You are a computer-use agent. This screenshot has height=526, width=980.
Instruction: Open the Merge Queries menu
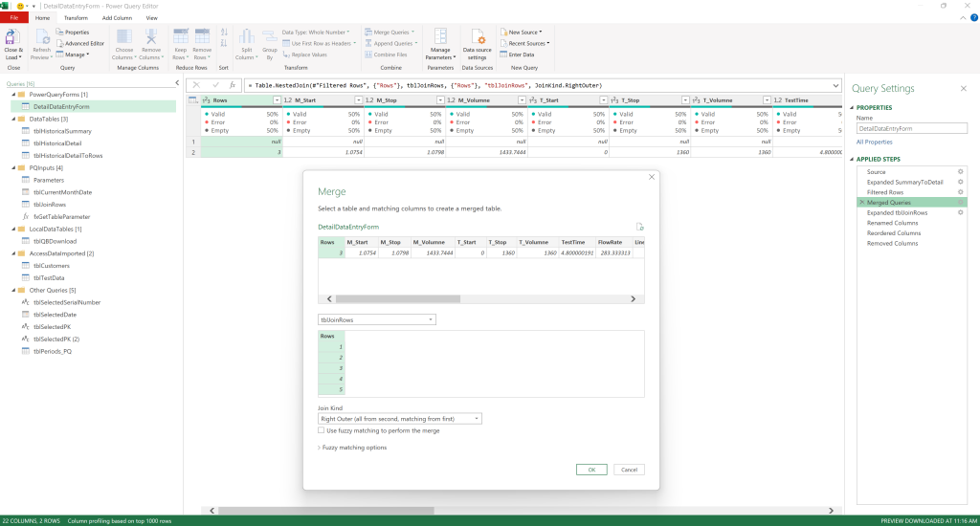tap(390, 33)
